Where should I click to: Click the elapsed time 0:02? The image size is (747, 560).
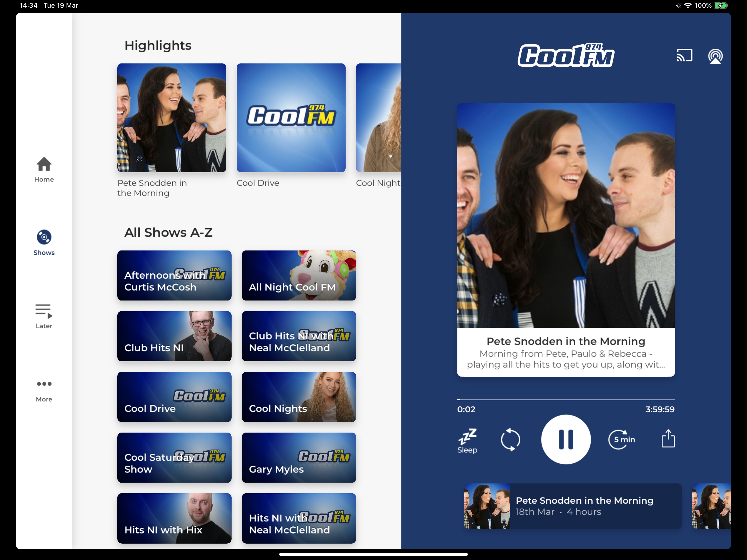tap(466, 409)
